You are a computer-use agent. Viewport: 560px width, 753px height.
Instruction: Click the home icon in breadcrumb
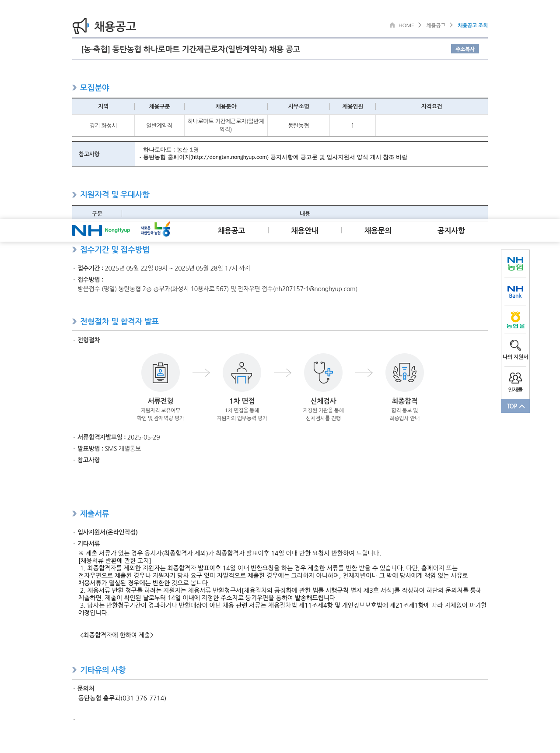(x=392, y=25)
